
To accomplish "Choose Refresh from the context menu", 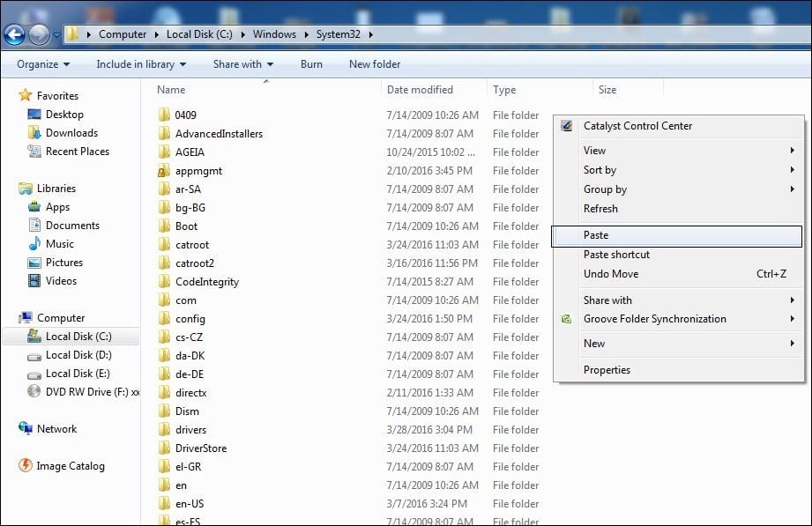I will 679,209.
